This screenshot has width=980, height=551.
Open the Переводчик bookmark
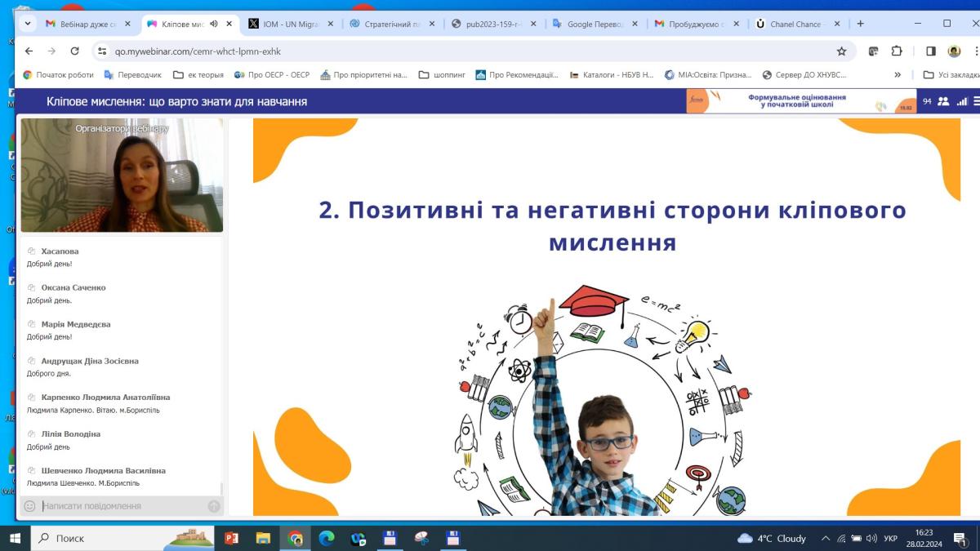[132, 74]
